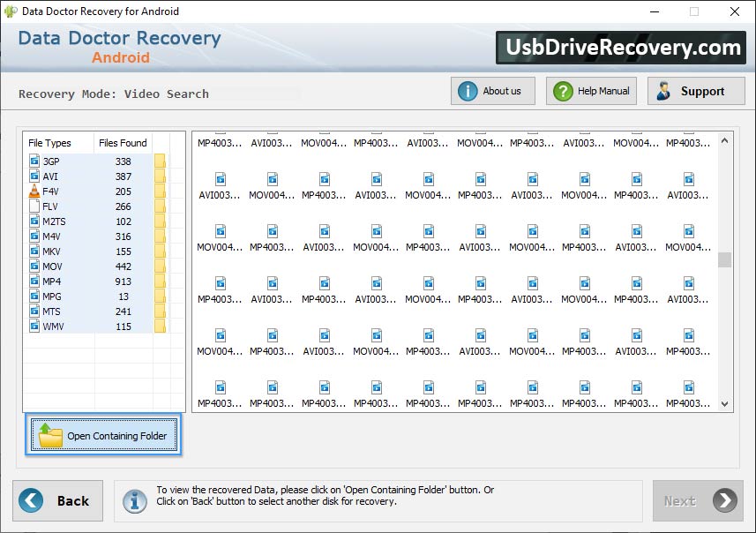This screenshot has height=533, width=756.
Task: Click the folder icon in the 3GP row
Action: (160, 161)
